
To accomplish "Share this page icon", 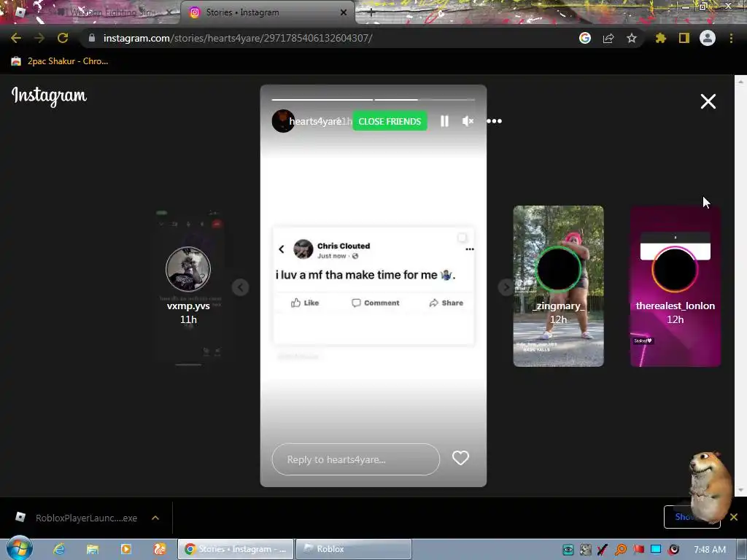I will [x=608, y=38].
